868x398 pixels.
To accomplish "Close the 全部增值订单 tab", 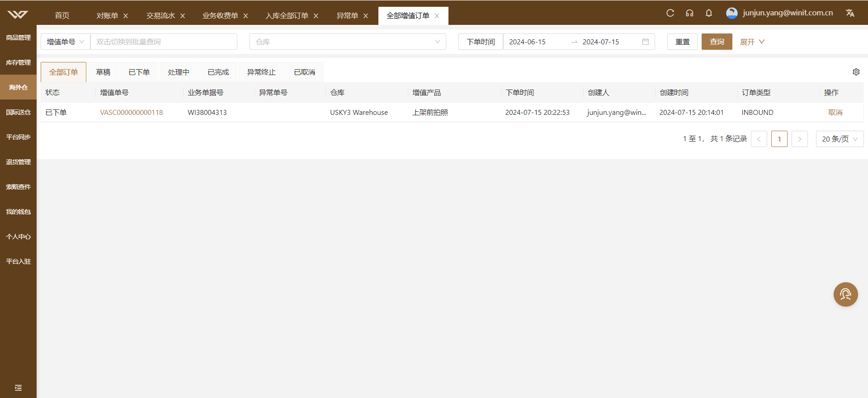I will click(437, 16).
